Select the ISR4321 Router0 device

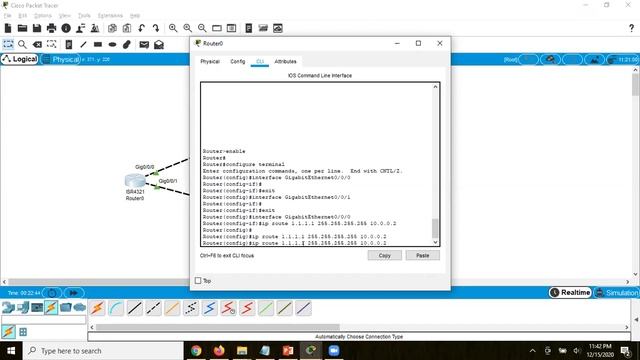click(135, 180)
